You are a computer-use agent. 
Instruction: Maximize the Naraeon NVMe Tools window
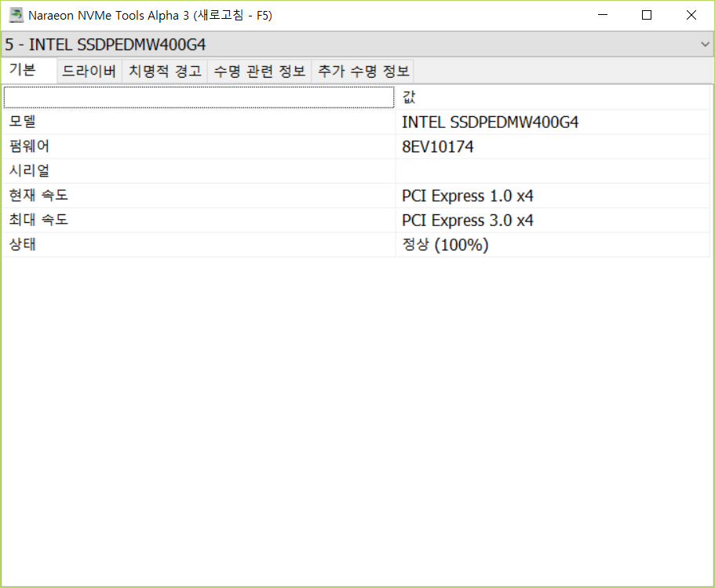(x=647, y=15)
